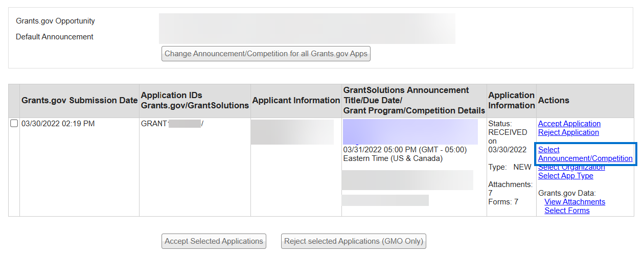Select the Applicant Information column header
The image size is (644, 256).
(x=296, y=101)
